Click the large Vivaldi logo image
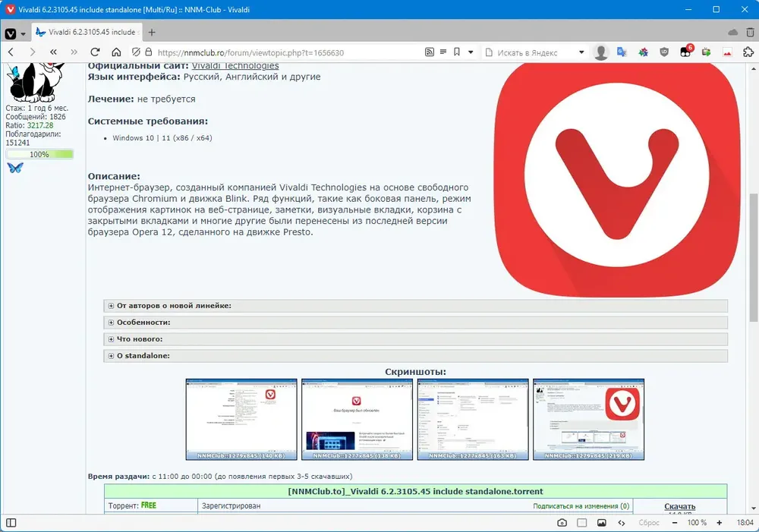This screenshot has height=532, width=759. pyautogui.click(x=617, y=179)
